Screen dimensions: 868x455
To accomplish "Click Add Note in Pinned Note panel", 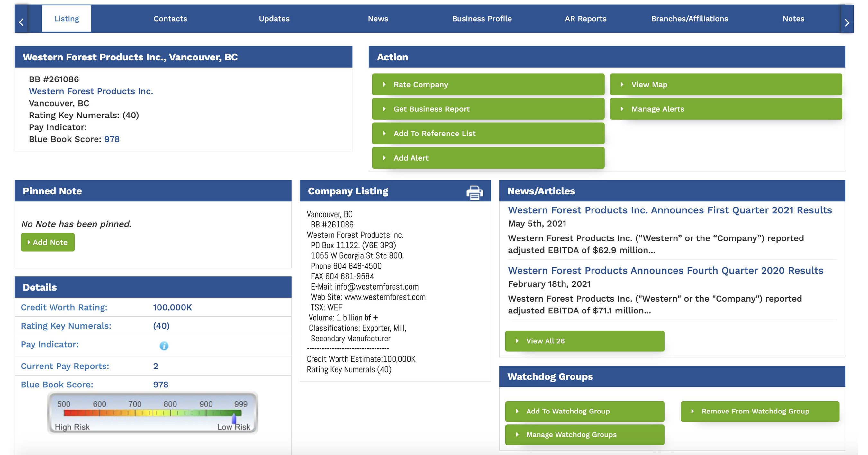I will click(x=47, y=242).
